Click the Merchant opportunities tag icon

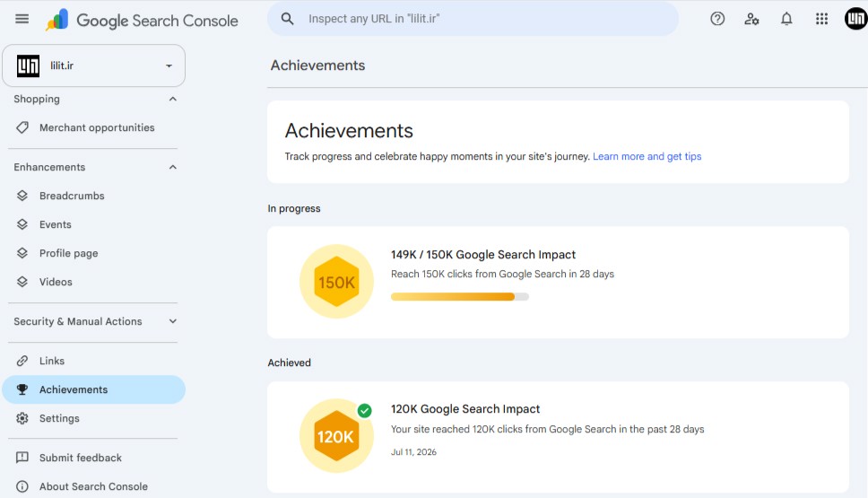pos(22,127)
